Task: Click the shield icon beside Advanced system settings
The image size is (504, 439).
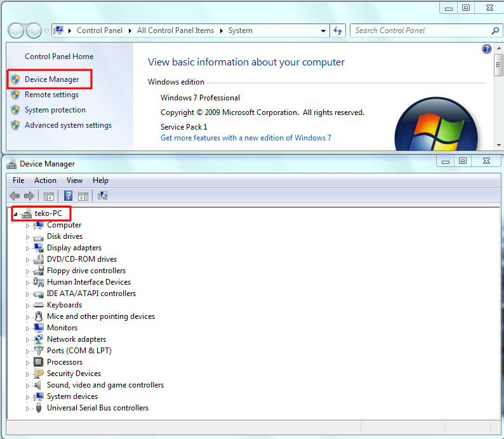Action: pyautogui.click(x=15, y=125)
